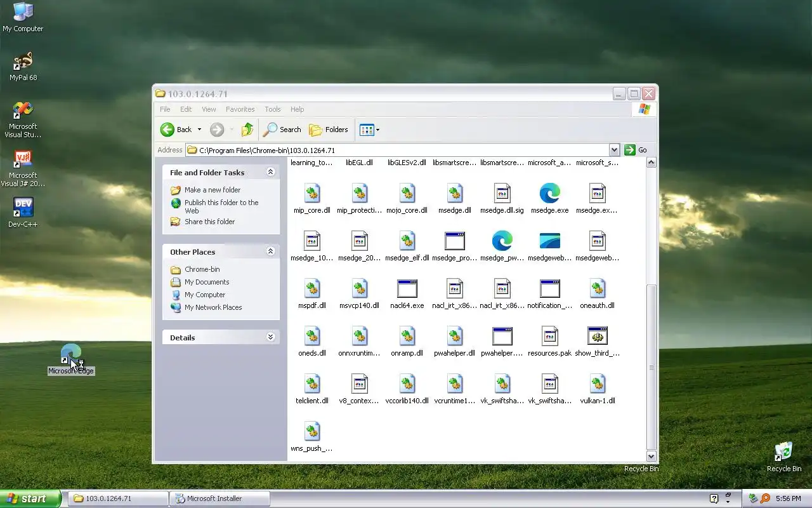Collapse the Other Places panel
The height and width of the screenshot is (508, 812).
pos(270,251)
